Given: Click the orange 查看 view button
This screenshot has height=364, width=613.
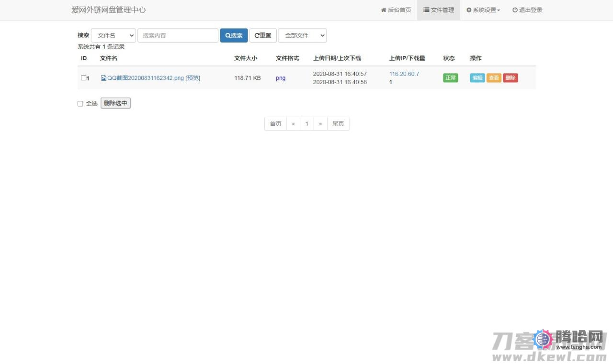Looking at the screenshot, I should 494,78.
